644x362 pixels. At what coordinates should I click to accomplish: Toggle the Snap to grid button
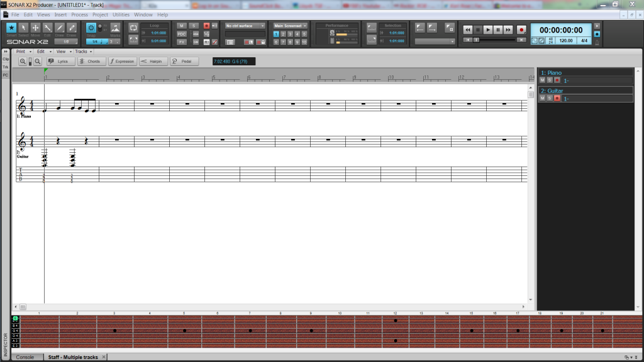(x=91, y=28)
